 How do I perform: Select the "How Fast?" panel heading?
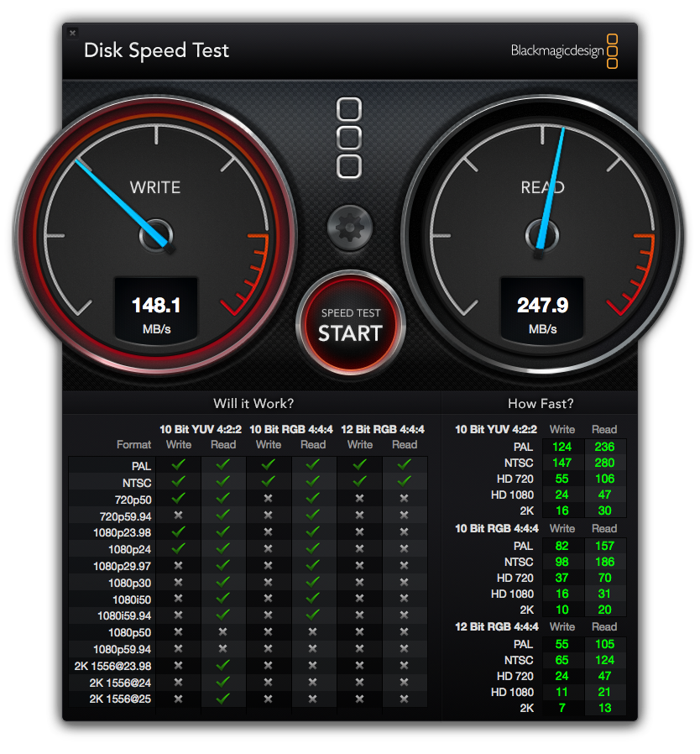(x=541, y=404)
